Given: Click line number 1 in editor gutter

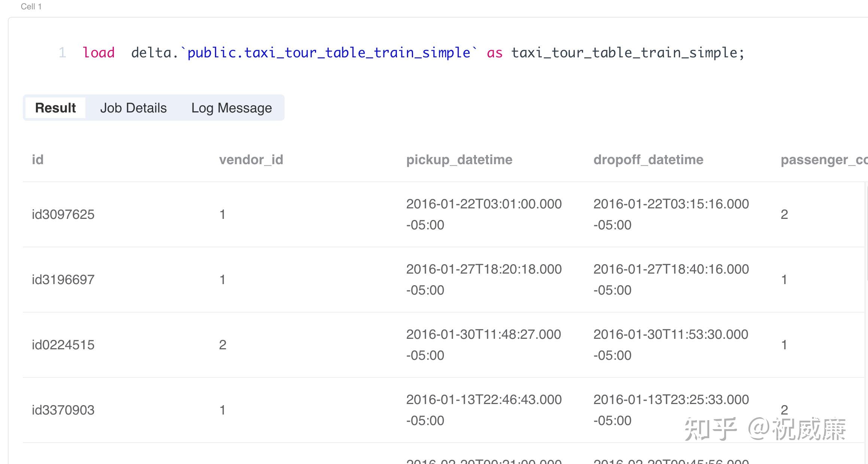Looking at the screenshot, I should click(x=62, y=53).
